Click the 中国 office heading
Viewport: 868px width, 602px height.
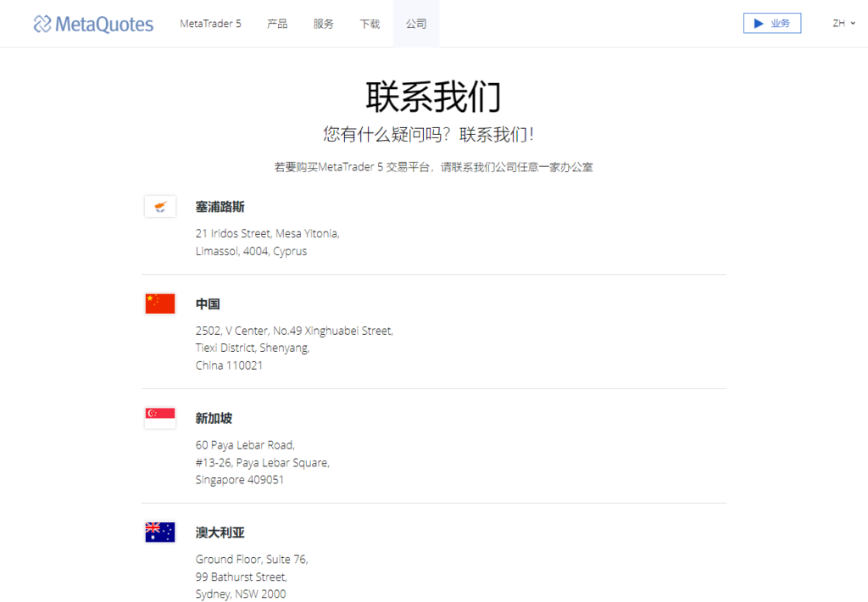click(208, 304)
